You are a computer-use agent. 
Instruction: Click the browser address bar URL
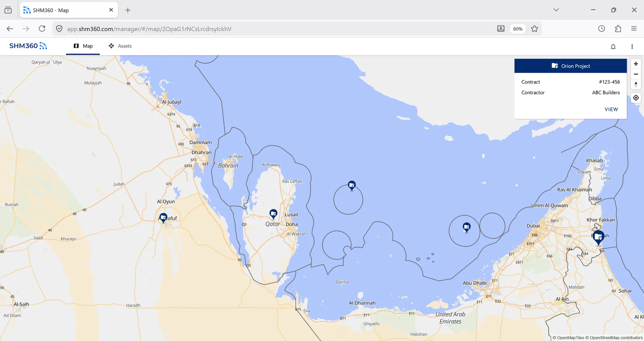coord(149,29)
